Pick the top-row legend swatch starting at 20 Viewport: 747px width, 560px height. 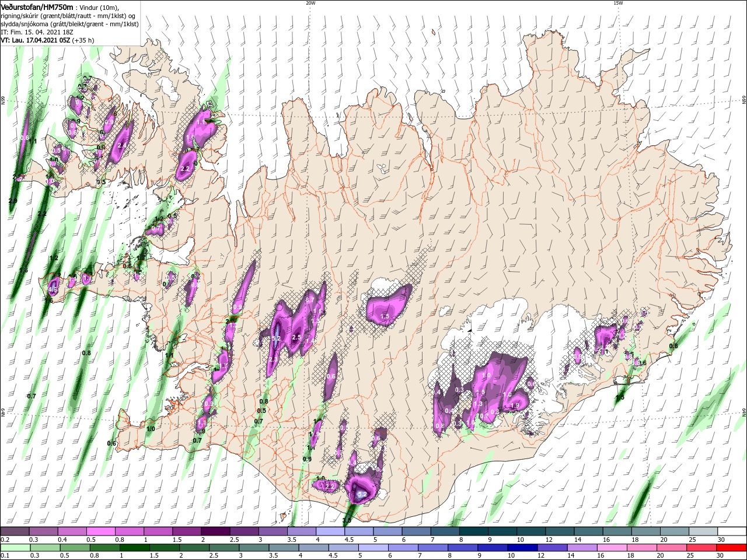675,531
